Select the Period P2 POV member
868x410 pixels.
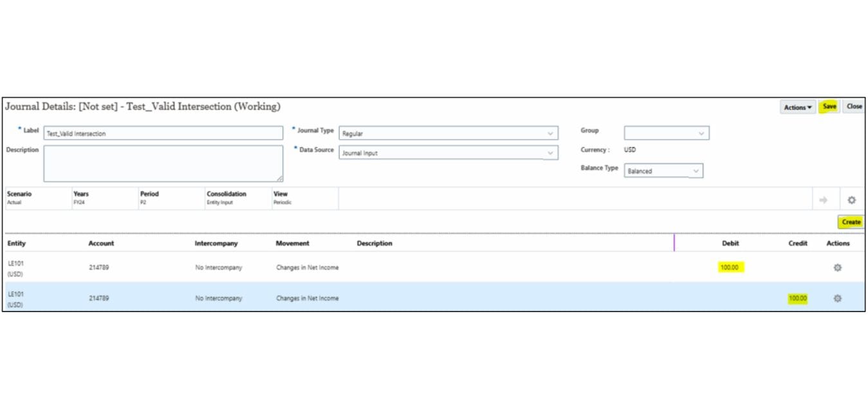click(x=144, y=202)
